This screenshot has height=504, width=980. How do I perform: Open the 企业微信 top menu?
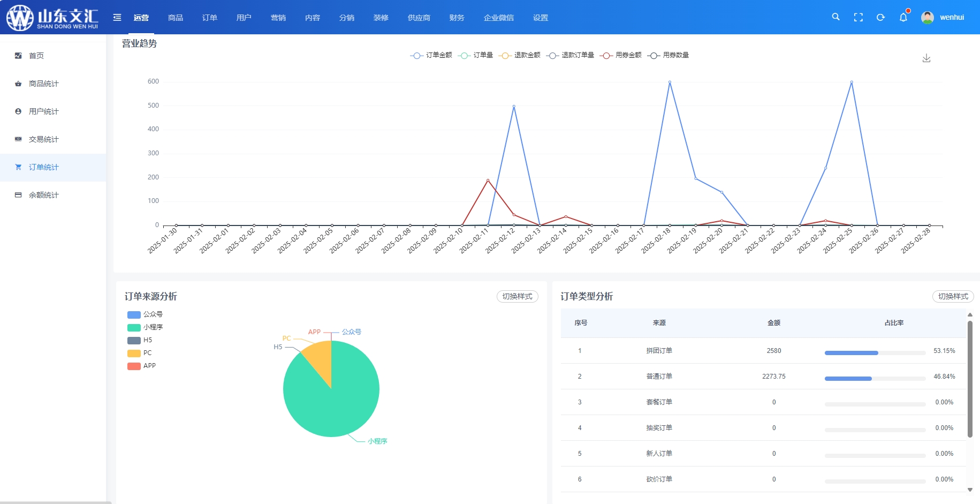pos(499,18)
